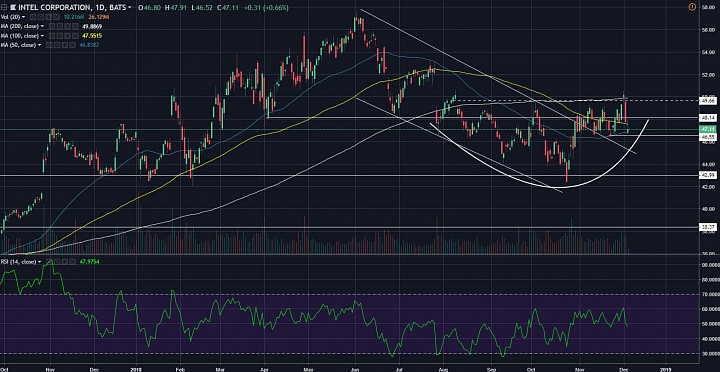Click the MA (200, close) legend label
This screenshot has height=372, width=720.
click(20, 26)
